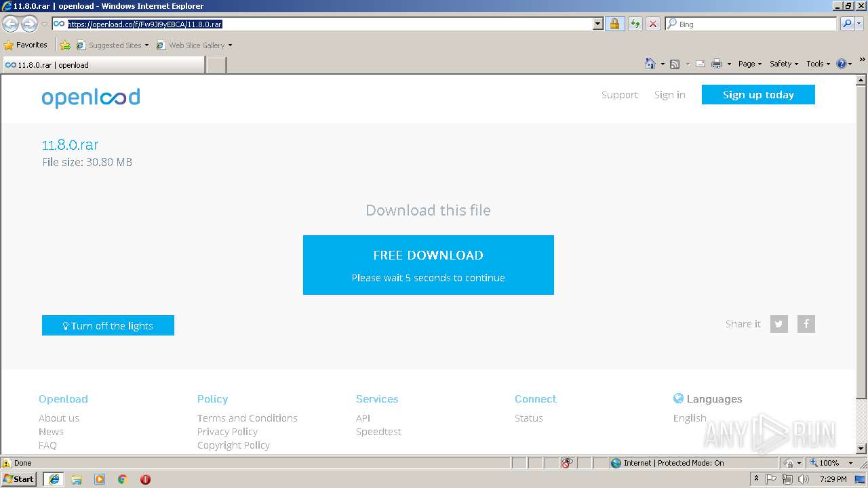Open a new blank tab
Screen dimensions: 868x488
coord(216,65)
